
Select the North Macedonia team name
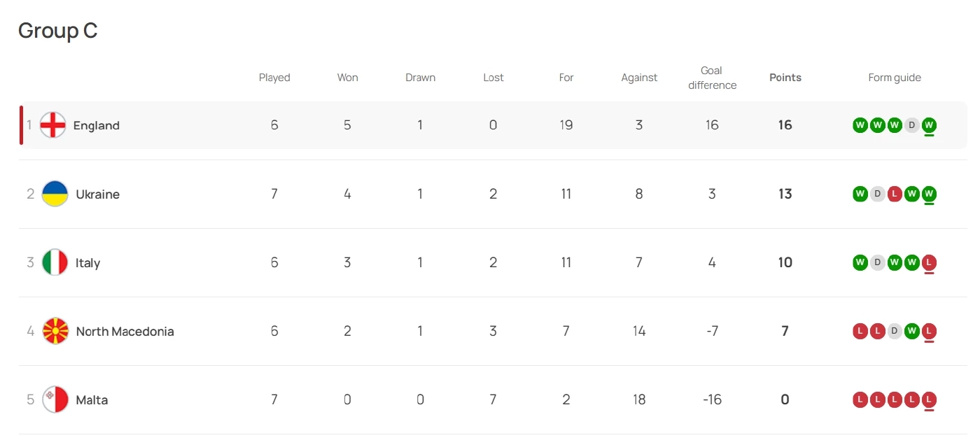[125, 331]
